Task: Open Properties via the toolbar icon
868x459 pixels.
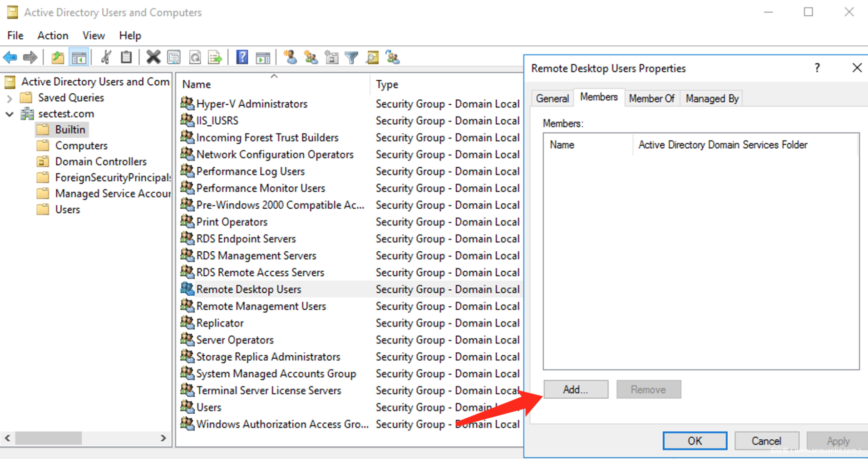Action: click(174, 58)
